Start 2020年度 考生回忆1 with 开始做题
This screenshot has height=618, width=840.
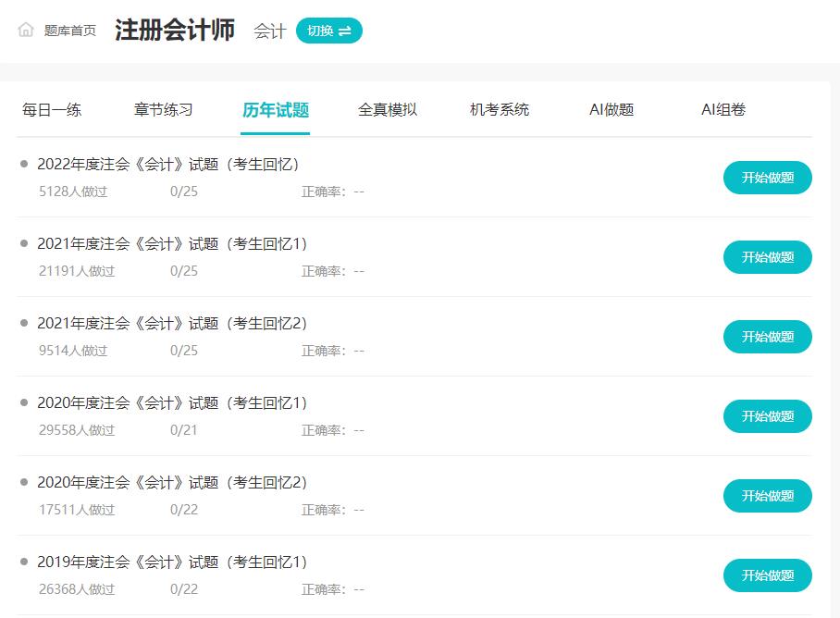[767, 416]
